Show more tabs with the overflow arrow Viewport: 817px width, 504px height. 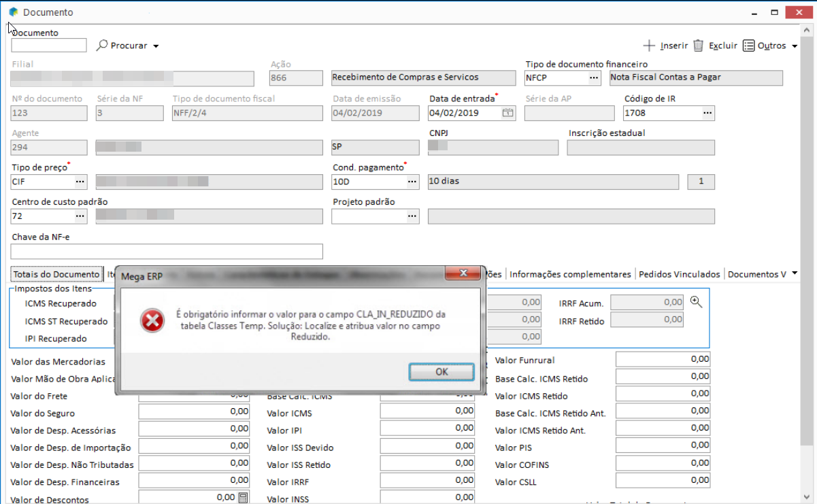click(795, 273)
